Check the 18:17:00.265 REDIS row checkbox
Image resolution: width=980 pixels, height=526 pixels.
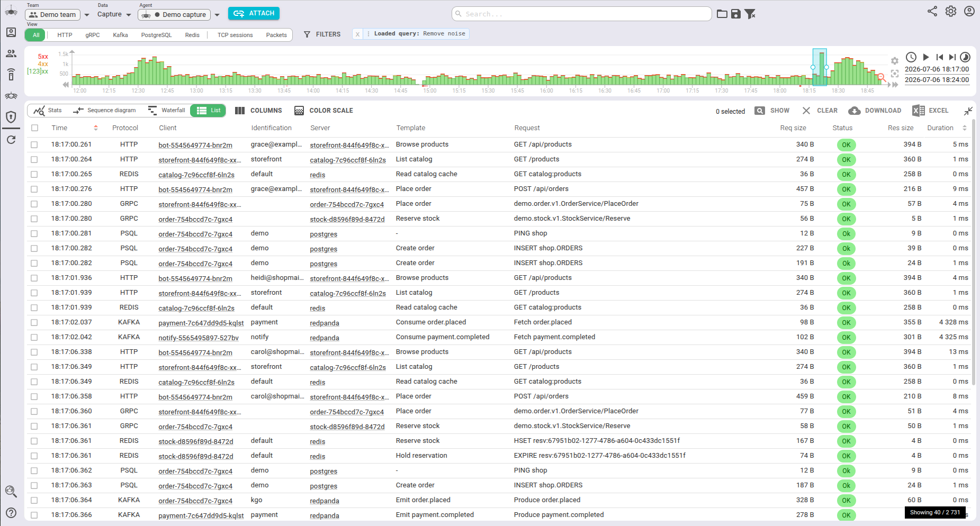point(34,174)
